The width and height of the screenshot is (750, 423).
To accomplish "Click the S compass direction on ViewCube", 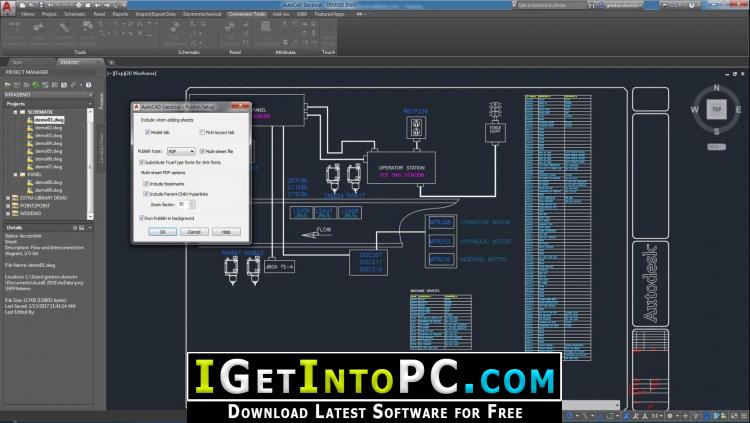I will pos(716,131).
